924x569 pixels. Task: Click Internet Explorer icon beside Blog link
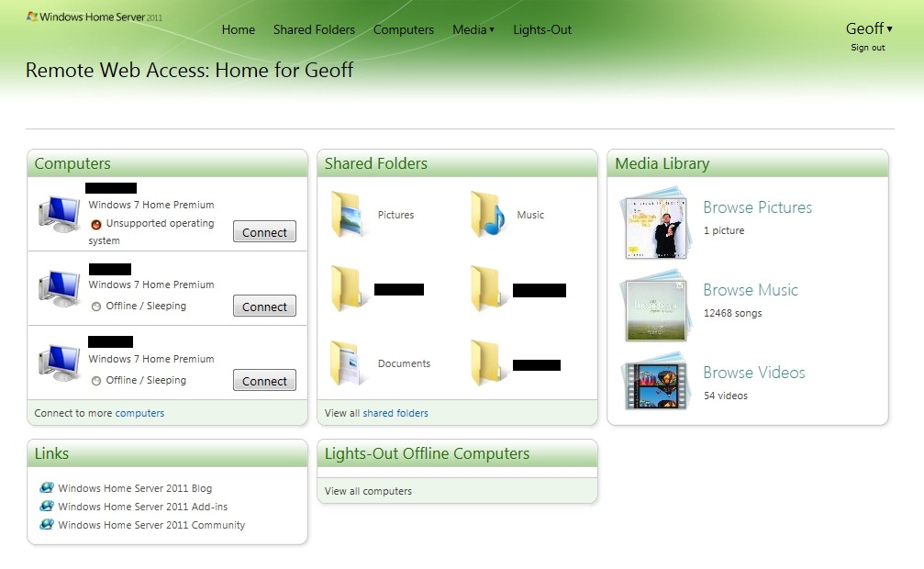[x=47, y=488]
